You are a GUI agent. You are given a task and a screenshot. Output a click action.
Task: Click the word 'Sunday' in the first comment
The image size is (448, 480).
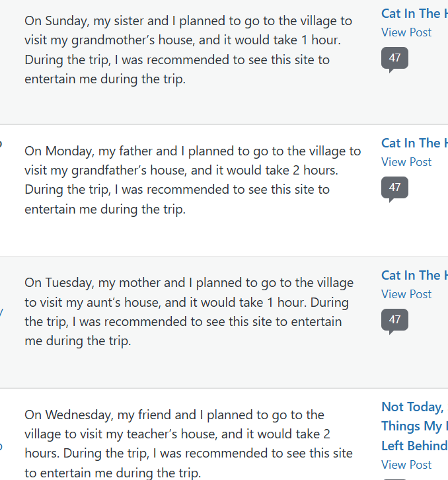66,20
